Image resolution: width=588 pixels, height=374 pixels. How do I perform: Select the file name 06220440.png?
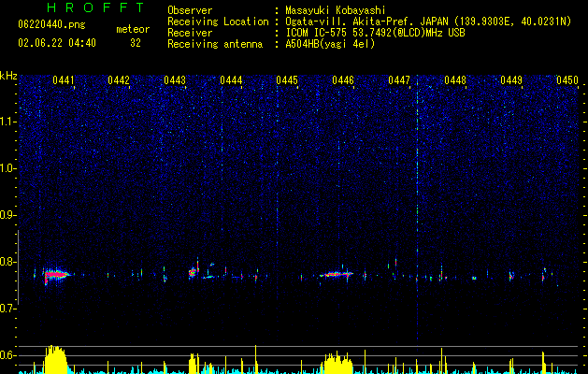point(51,24)
